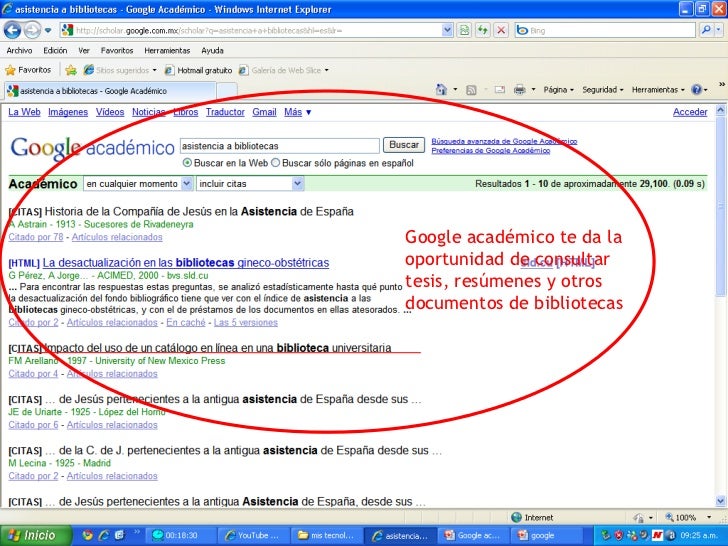Switch to the Google ac... taskbar button
This screenshot has width=728, height=546.
coord(472,535)
